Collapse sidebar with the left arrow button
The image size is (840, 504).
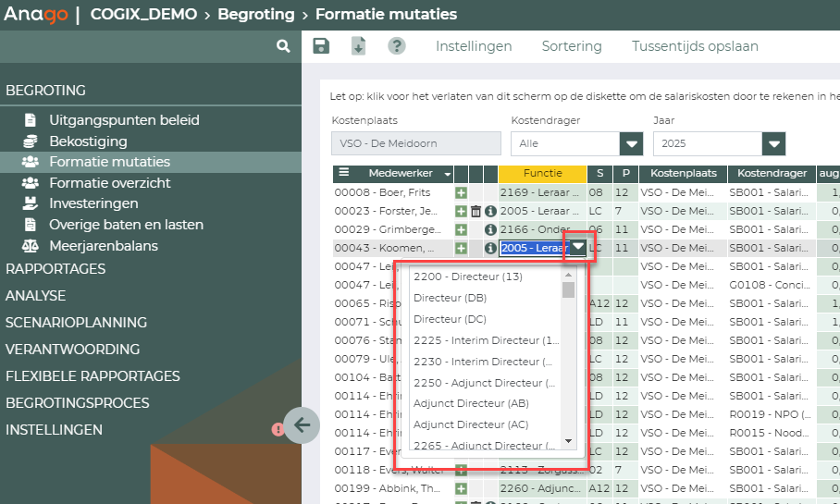[302, 425]
